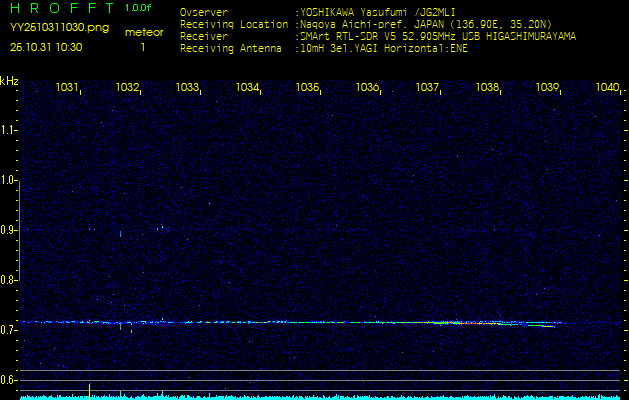Click the yellow meteor label

click(x=143, y=33)
